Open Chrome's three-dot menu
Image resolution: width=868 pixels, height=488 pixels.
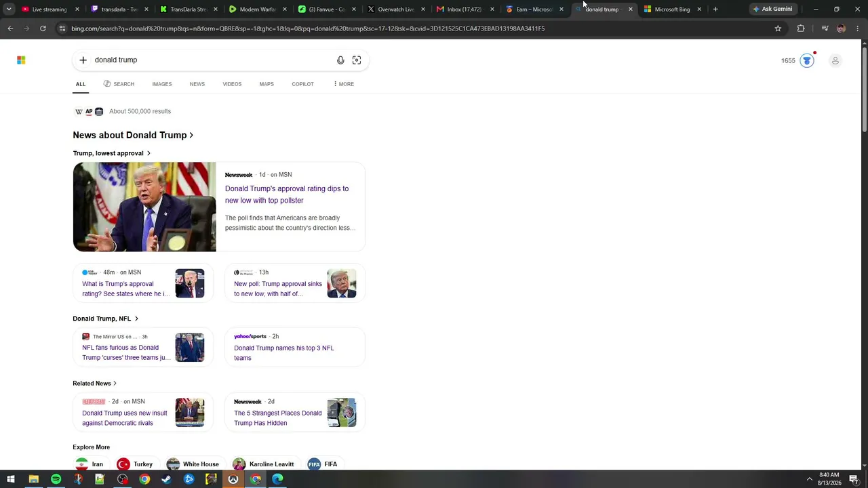[x=857, y=28]
